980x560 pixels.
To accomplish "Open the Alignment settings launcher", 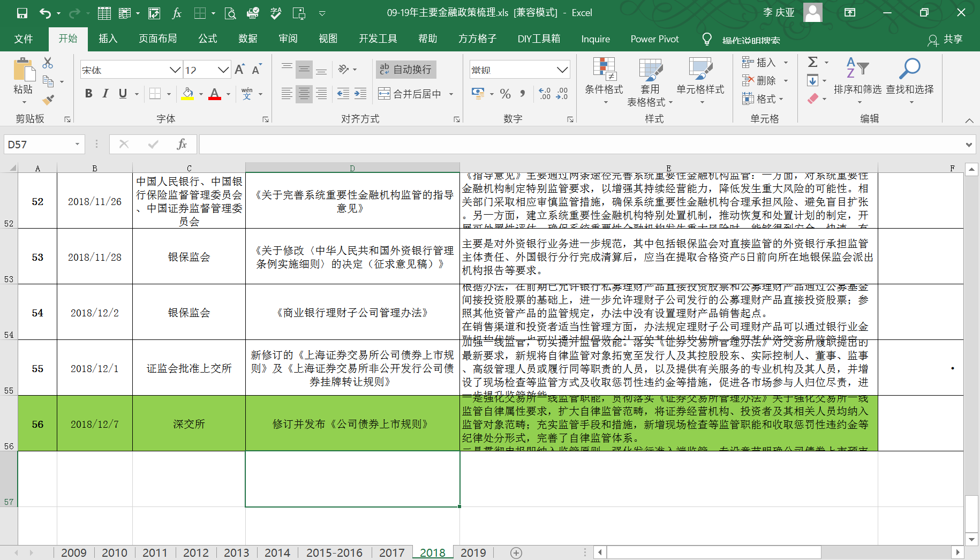I will tap(457, 119).
